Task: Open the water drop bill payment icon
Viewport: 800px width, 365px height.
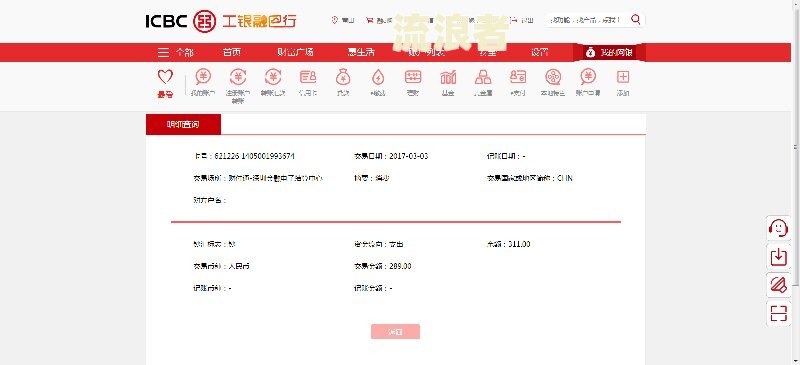Action: (x=378, y=77)
